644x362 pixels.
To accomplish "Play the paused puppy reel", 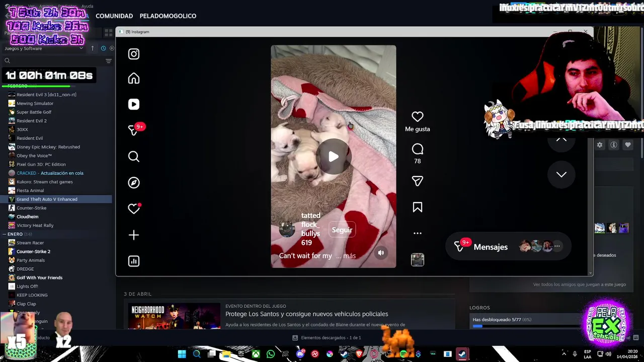I will [x=334, y=156].
